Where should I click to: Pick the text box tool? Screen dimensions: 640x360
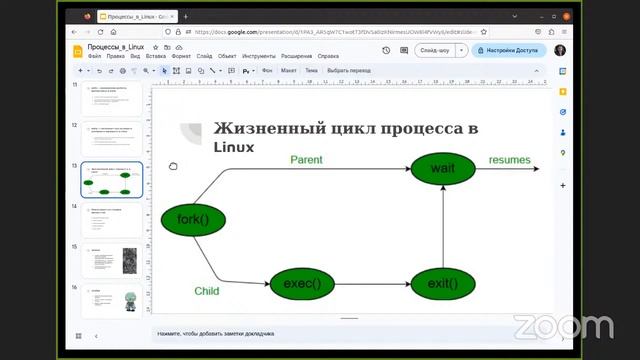[176, 71]
